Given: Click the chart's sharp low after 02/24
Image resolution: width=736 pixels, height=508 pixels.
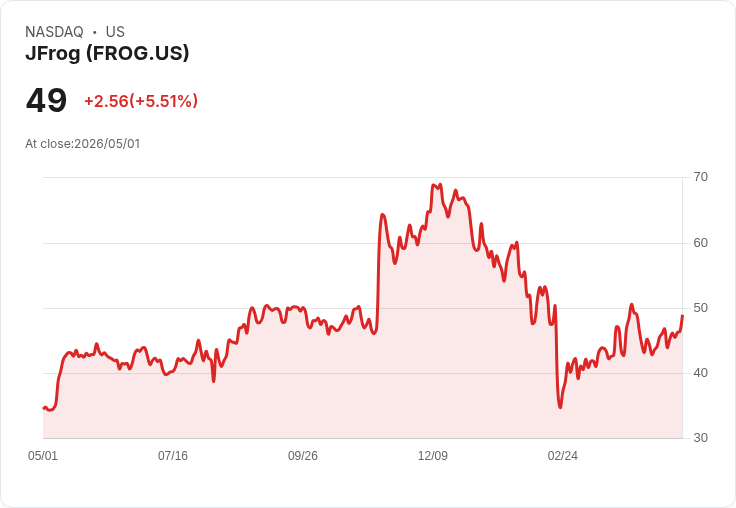Looking at the screenshot, I should 560,407.
